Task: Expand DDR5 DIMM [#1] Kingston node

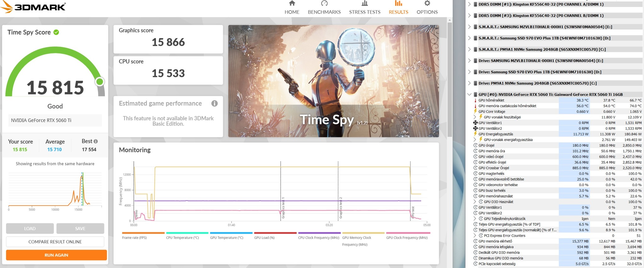Action: point(469,4)
